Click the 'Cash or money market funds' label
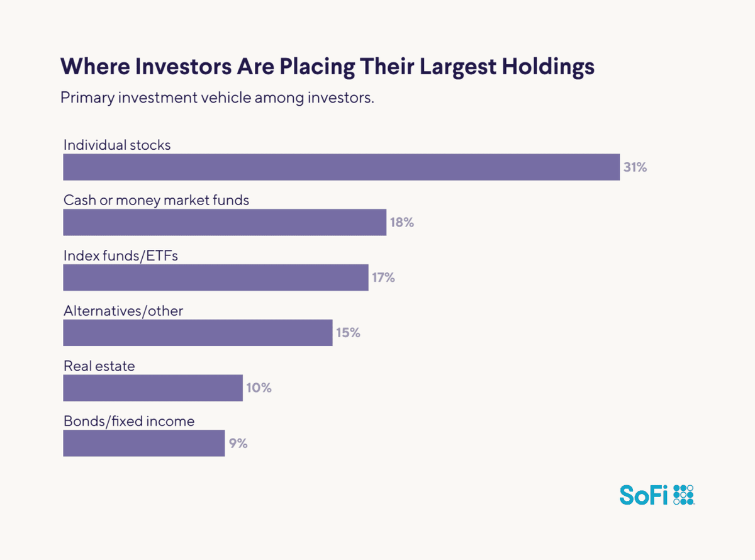Screen dimensions: 755x560 (157, 200)
